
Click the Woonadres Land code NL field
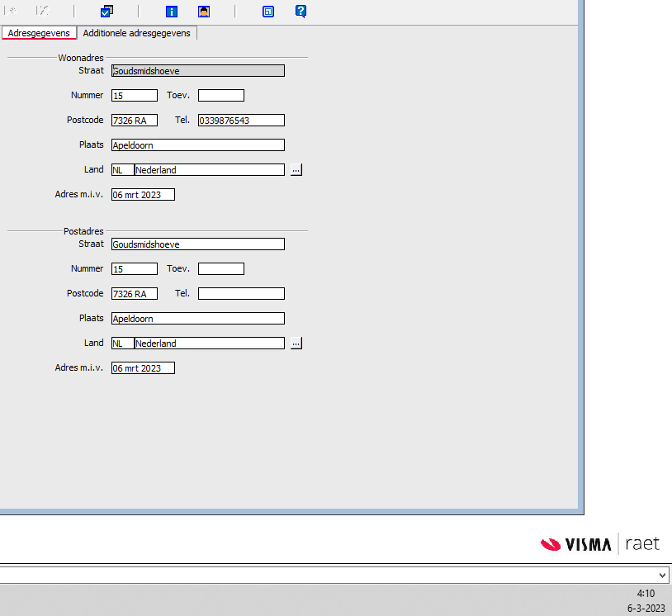coord(122,170)
